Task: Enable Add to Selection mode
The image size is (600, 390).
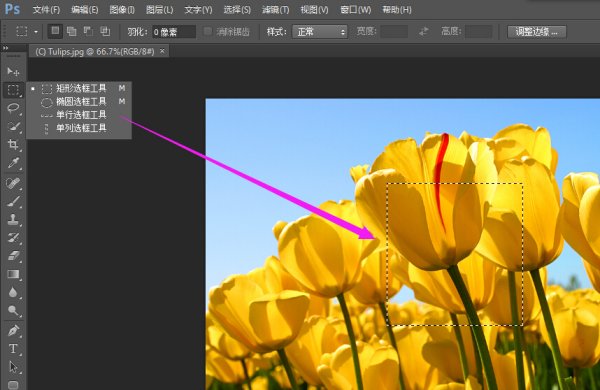Action: click(72, 31)
